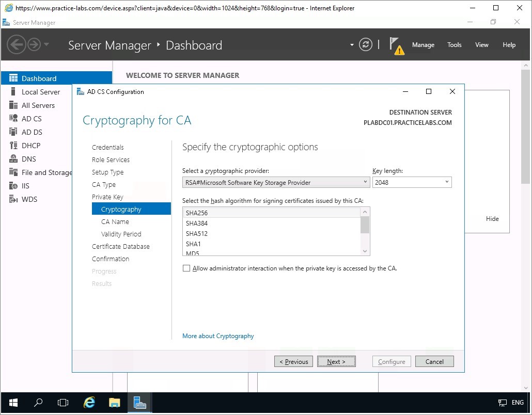Select the SHA1 hash algorithm

[272, 244]
